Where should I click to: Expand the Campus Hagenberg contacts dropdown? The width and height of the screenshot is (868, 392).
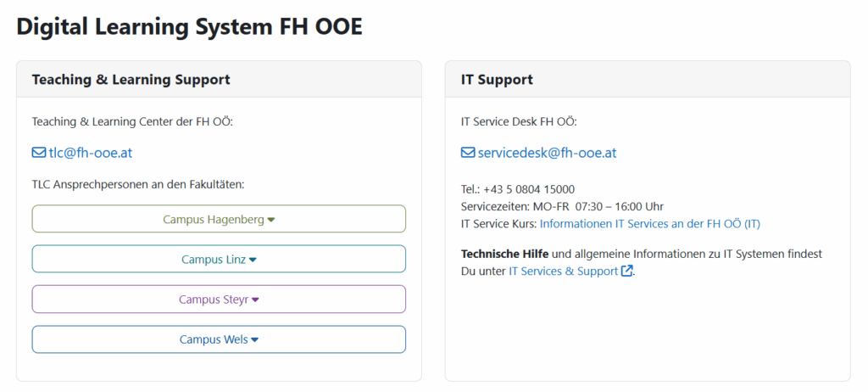coord(218,219)
